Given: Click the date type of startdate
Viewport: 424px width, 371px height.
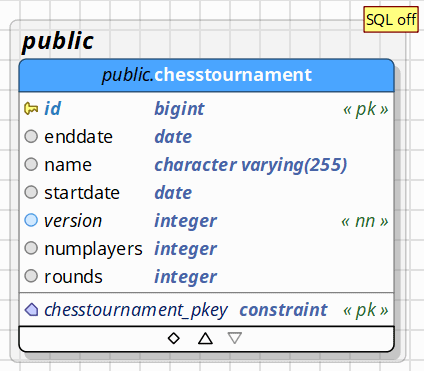Looking at the screenshot, I should coord(173,193).
